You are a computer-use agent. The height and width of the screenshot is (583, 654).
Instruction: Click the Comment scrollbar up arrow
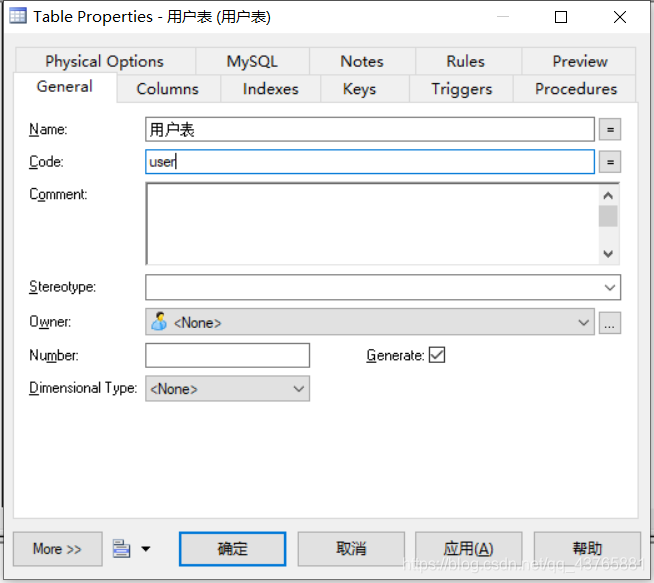608,195
